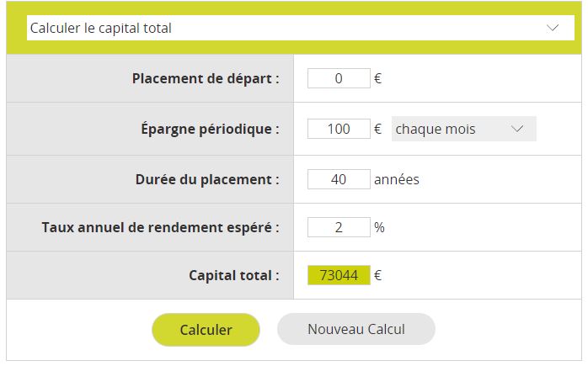Expand the "chaque mois" frequency dropdown
The width and height of the screenshot is (588, 366).
pos(463,130)
